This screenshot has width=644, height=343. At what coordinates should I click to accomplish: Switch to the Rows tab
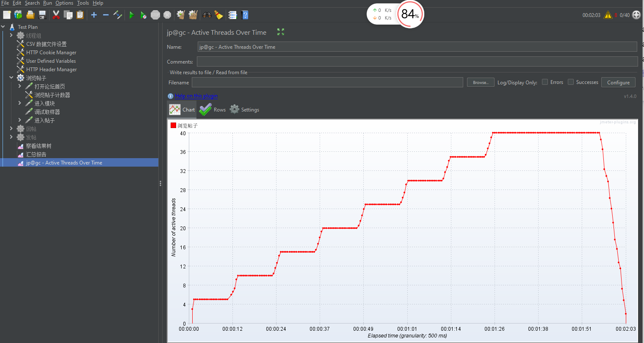click(213, 109)
